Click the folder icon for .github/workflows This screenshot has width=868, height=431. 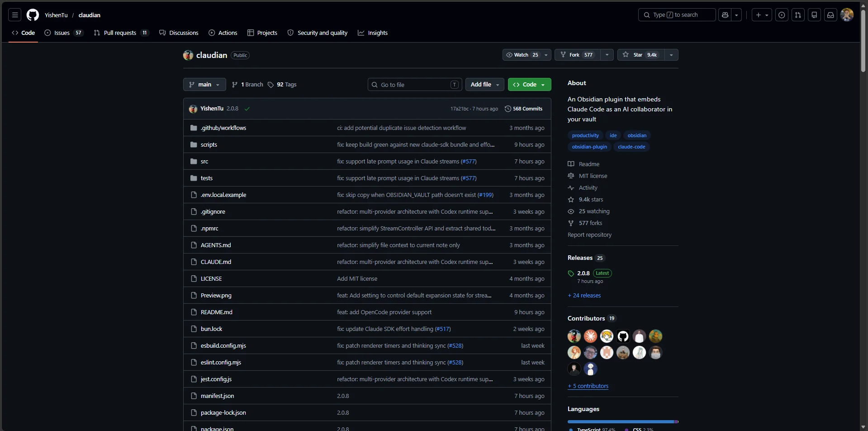(194, 128)
